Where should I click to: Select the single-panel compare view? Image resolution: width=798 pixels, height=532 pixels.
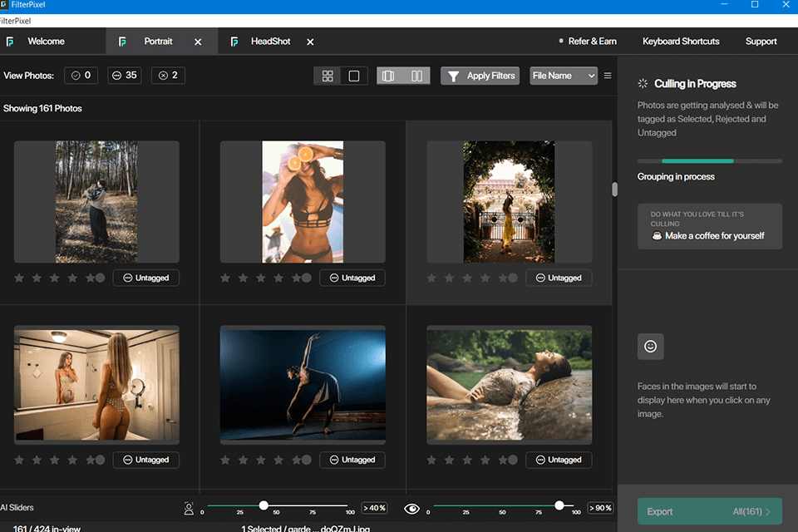pos(389,76)
